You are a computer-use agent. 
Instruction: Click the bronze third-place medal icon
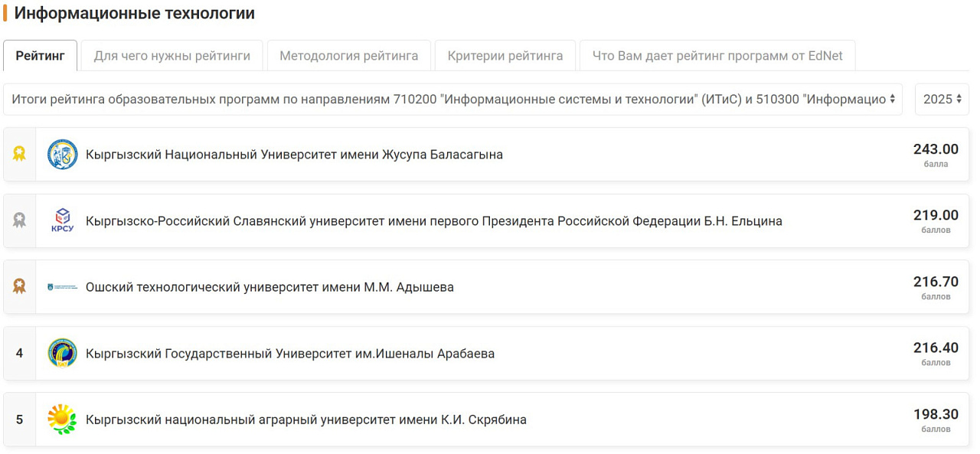pyautogui.click(x=19, y=287)
